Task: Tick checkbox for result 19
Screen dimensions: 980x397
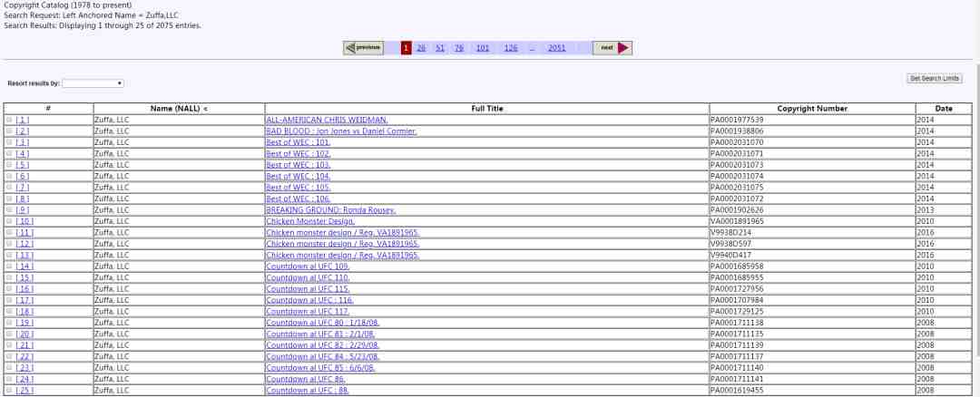Action: (x=9, y=323)
